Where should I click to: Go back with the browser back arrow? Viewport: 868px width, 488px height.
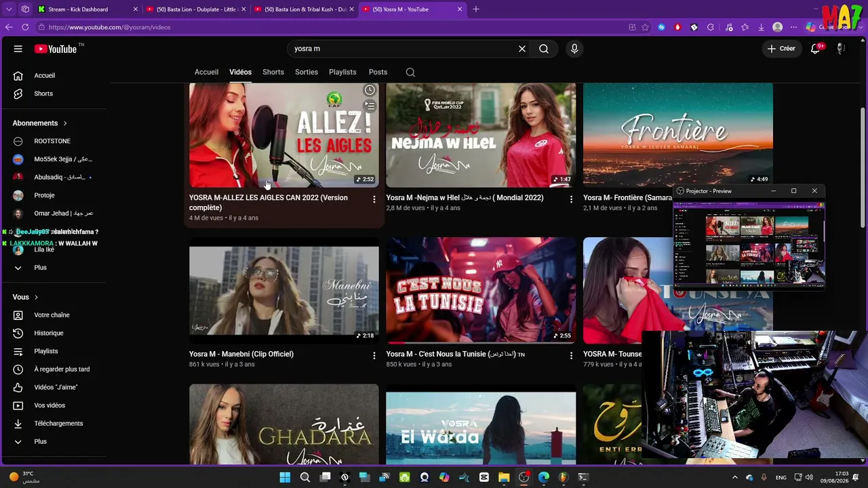[x=9, y=27]
